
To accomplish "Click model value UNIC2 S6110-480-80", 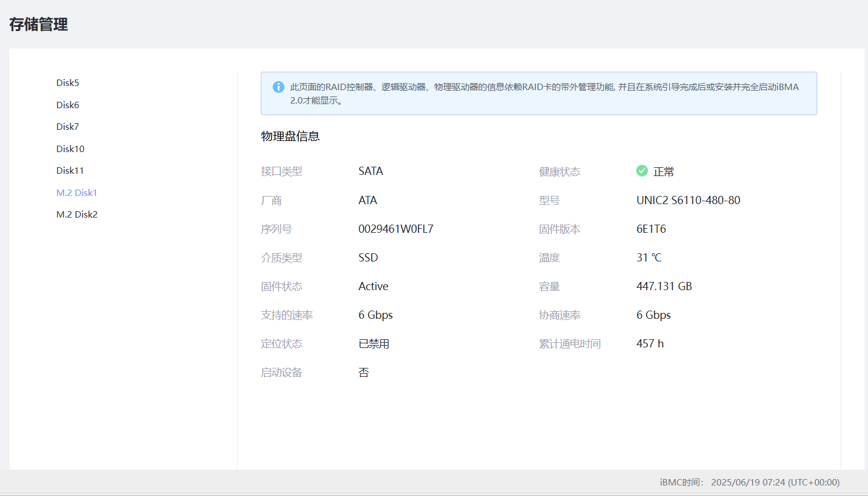I will tap(688, 201).
